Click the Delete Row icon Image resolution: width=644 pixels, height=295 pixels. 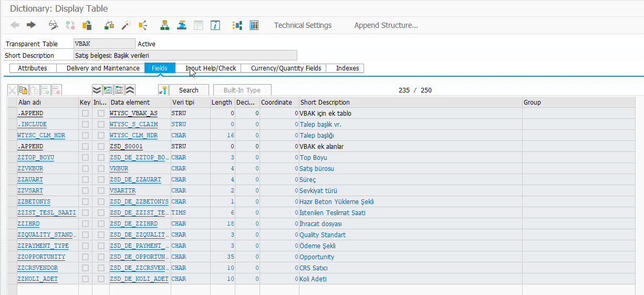pyautogui.click(x=57, y=90)
